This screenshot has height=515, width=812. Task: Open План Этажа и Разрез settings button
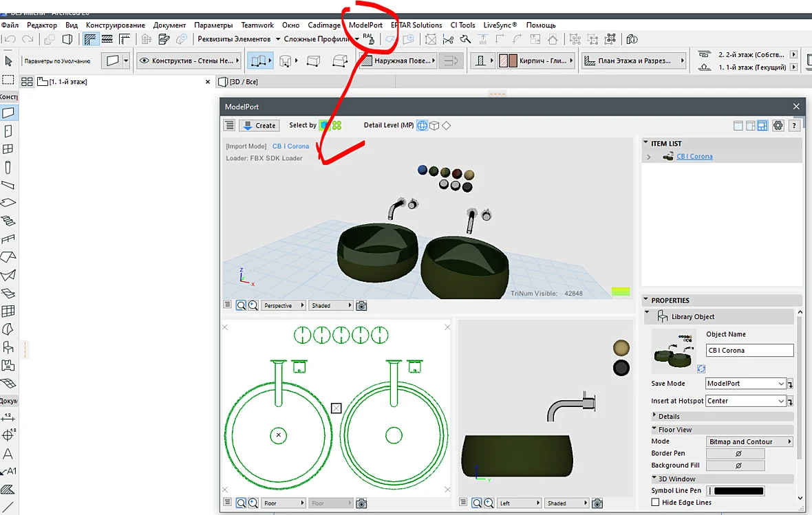click(634, 61)
